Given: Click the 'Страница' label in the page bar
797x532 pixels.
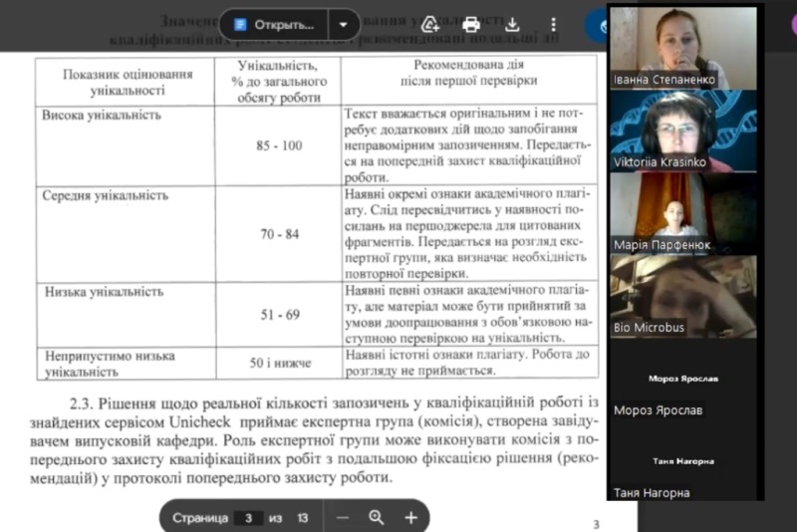Looking at the screenshot, I should tap(200, 518).
